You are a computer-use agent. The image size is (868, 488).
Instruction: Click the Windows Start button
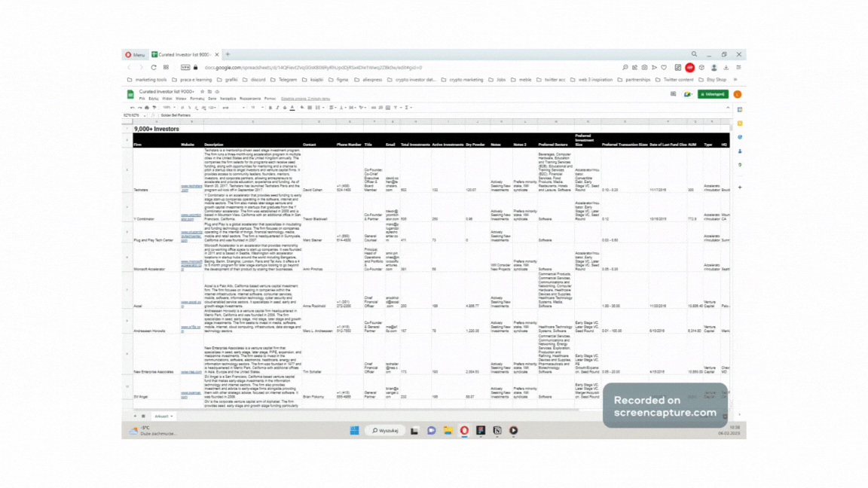(x=354, y=431)
